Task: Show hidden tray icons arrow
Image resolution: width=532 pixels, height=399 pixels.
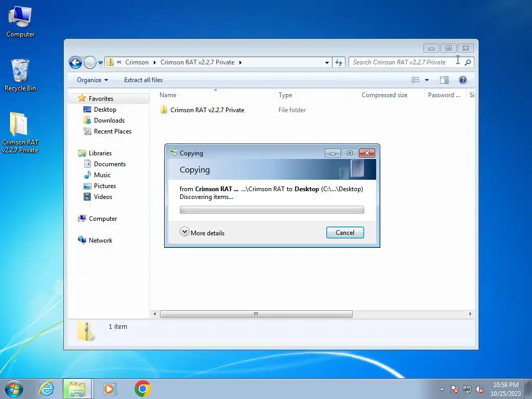Action: pyautogui.click(x=442, y=389)
